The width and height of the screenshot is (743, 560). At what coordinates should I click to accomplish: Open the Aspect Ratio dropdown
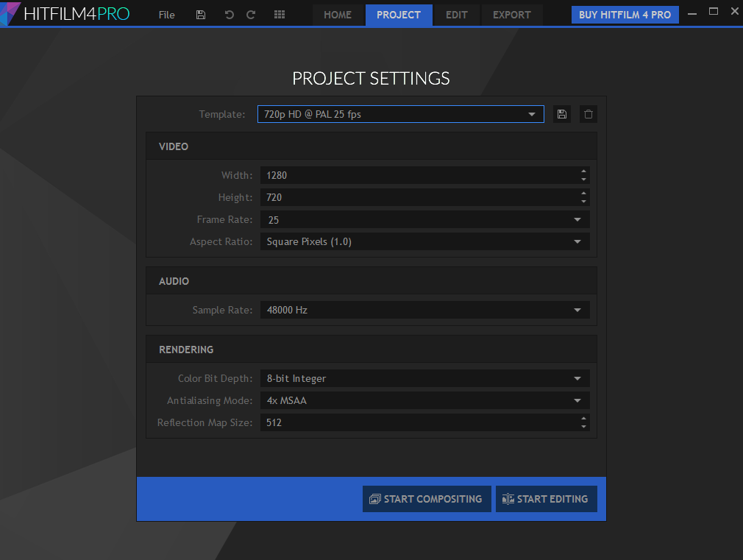(424, 241)
